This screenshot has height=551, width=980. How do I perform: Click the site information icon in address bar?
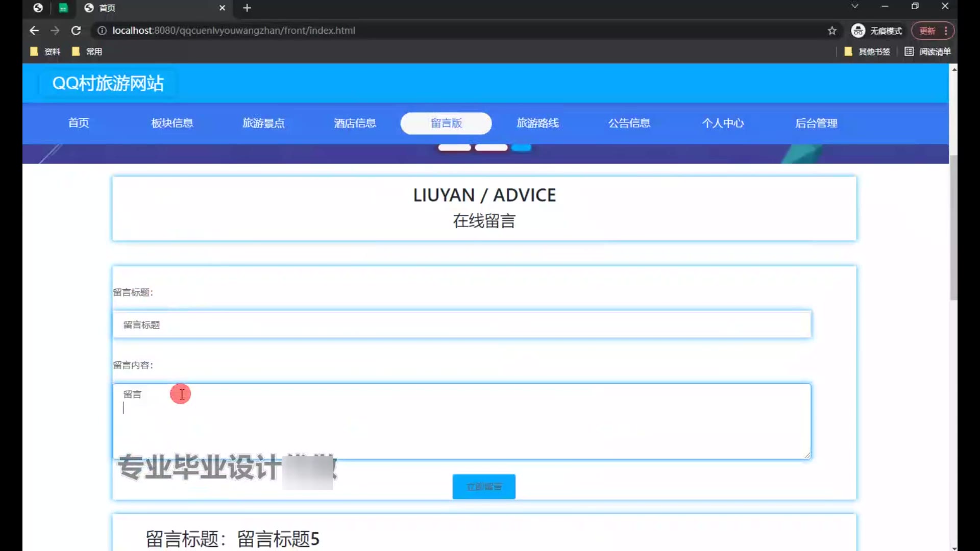(102, 31)
